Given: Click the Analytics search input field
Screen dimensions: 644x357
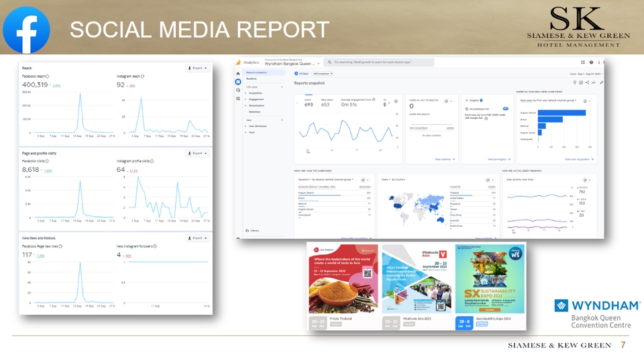Looking at the screenshot, I should (x=379, y=62).
